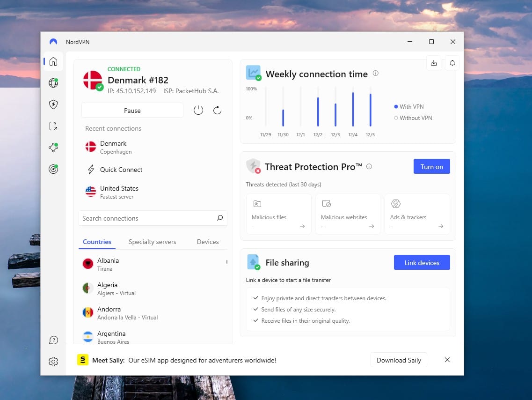The width and height of the screenshot is (532, 400).
Task: Open the settings gear icon
Action: pyautogui.click(x=53, y=361)
